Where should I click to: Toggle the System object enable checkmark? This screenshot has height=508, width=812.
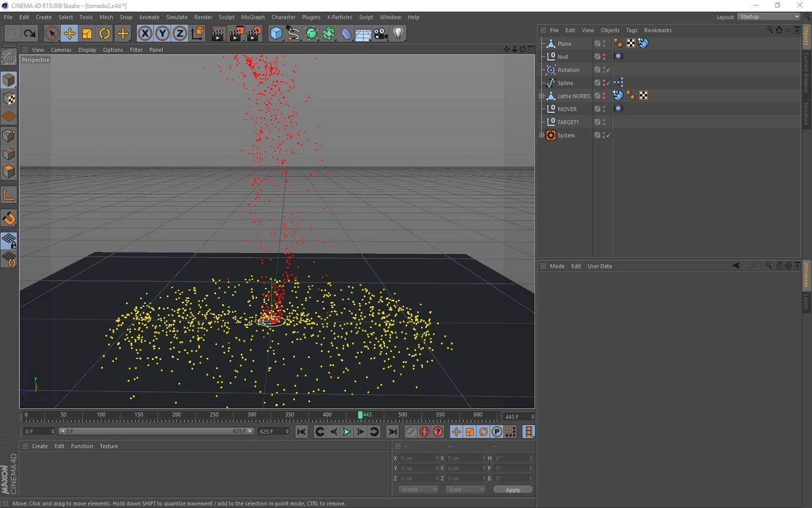click(x=608, y=135)
